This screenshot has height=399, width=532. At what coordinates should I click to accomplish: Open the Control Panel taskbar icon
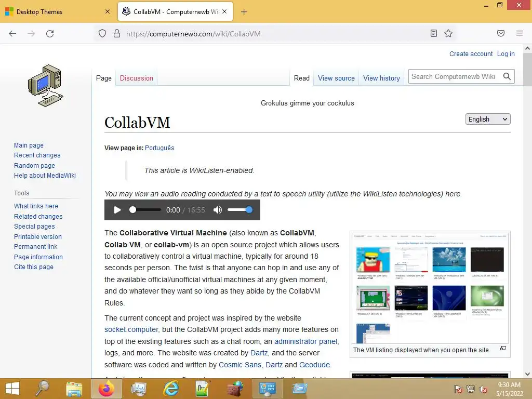[268, 389]
